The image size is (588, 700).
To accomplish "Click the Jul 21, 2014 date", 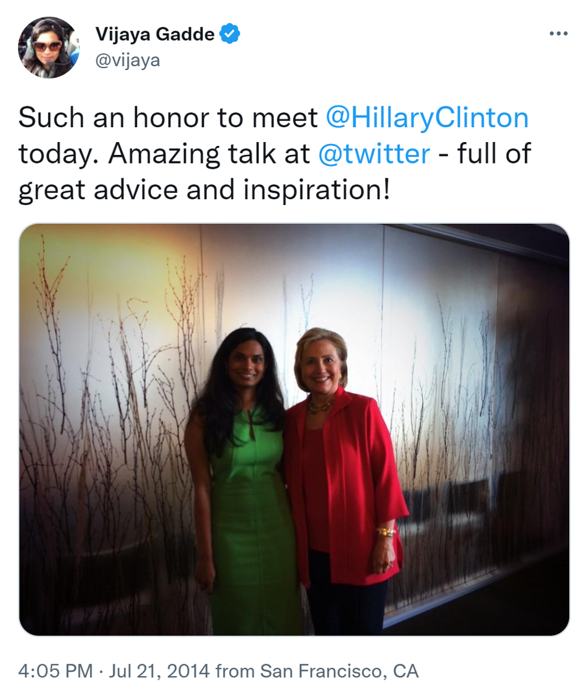I will coord(157,671).
